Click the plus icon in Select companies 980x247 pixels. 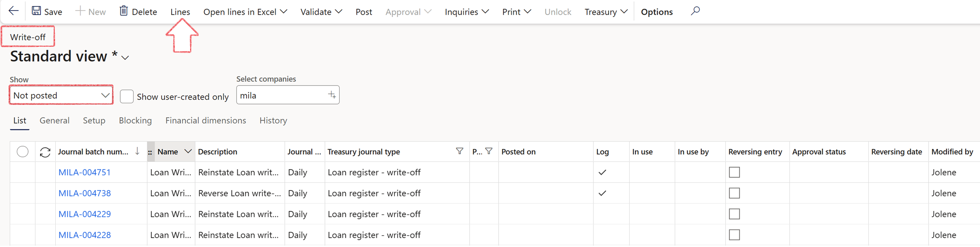332,95
